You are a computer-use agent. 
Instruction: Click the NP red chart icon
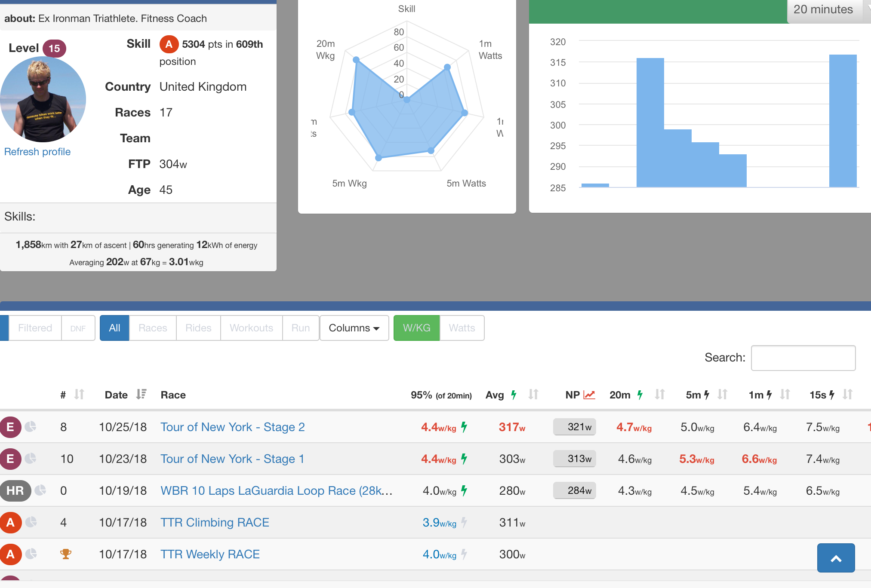(589, 395)
